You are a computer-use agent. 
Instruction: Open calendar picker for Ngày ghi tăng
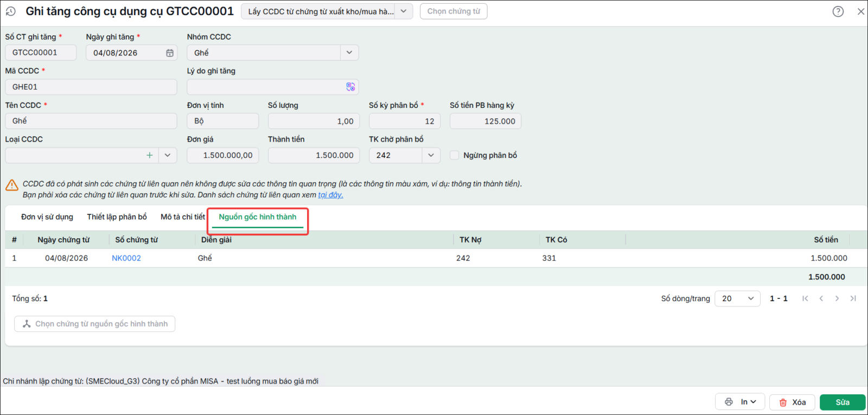pos(170,53)
